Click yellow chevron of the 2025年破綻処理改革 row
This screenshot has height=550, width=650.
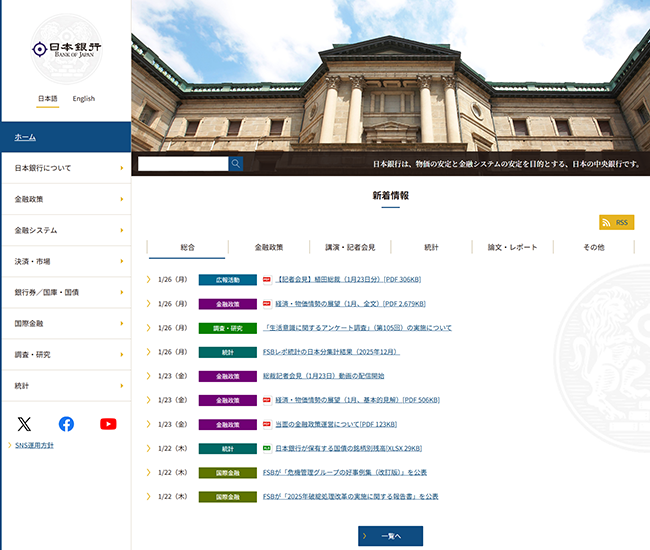(148, 497)
